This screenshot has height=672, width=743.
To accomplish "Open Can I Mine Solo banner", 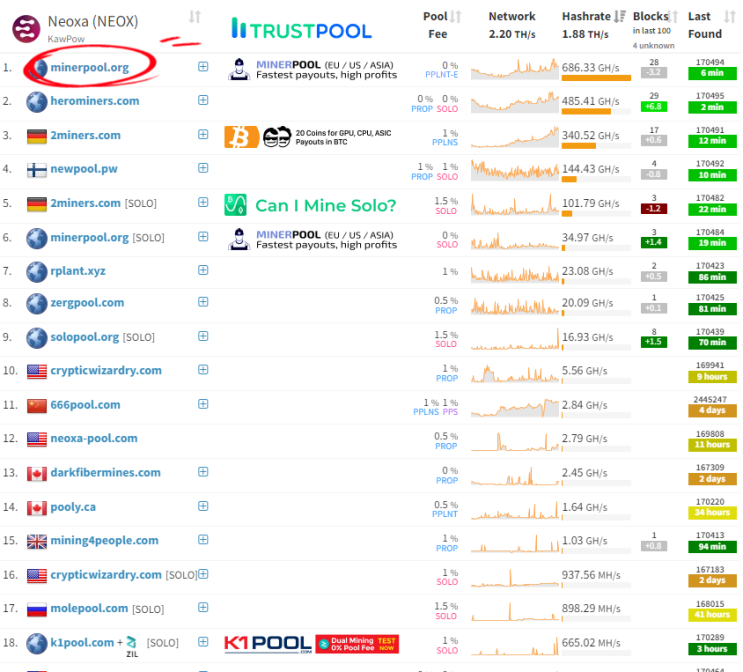I will pyautogui.click(x=310, y=205).
